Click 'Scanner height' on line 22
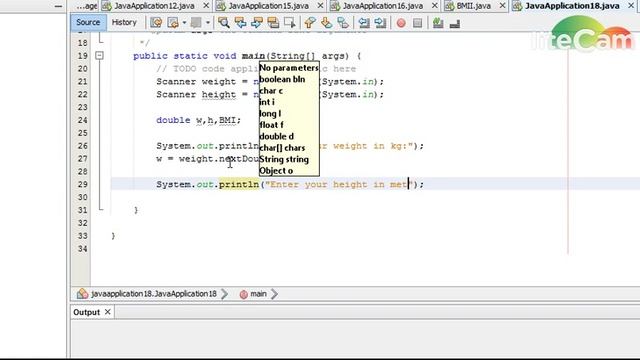Screen dimensions: 640x360 (x=196, y=95)
